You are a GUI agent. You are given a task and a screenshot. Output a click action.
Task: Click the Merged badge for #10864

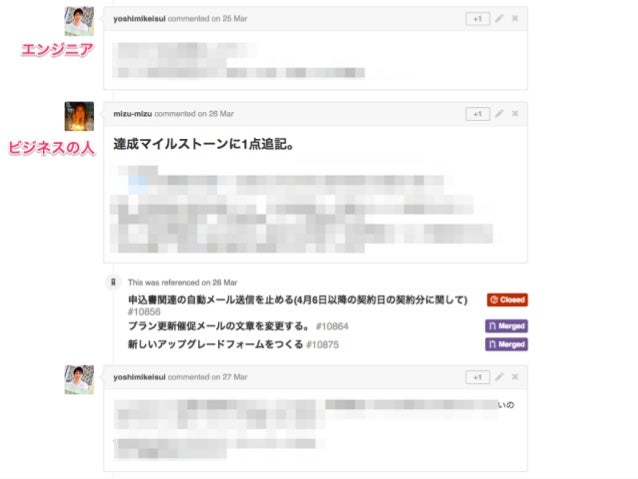pyautogui.click(x=506, y=326)
